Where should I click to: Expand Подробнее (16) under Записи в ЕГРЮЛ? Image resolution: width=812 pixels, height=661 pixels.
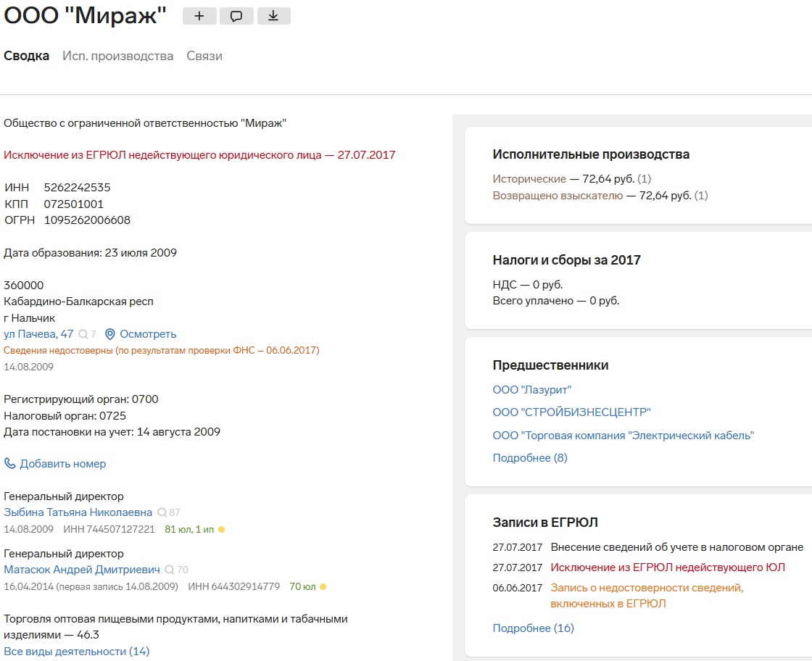533,628
